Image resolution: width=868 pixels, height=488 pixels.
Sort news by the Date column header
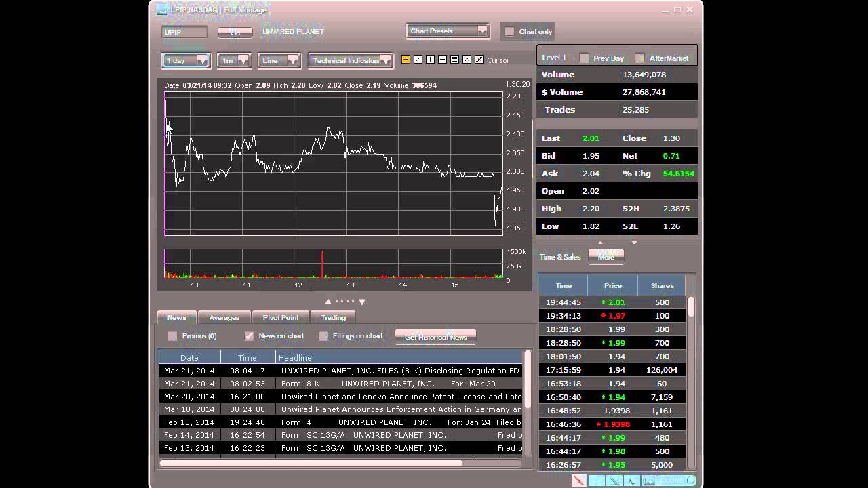[x=189, y=357]
